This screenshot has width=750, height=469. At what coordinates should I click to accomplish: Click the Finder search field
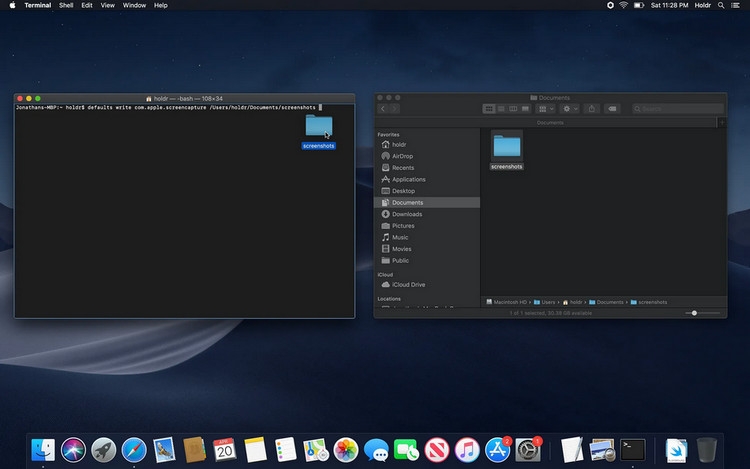tap(678, 109)
